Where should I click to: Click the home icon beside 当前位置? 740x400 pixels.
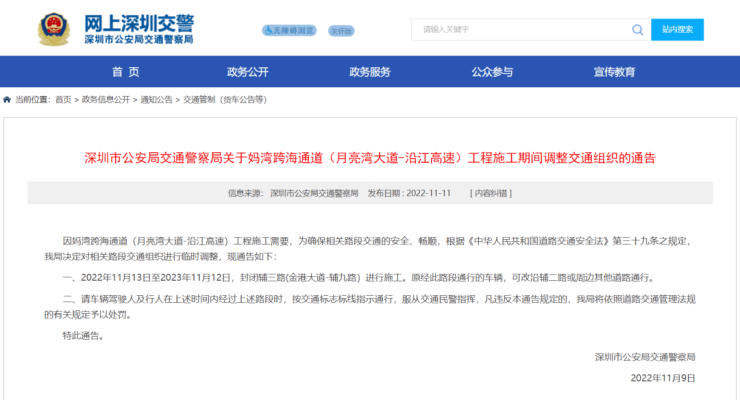8,100
